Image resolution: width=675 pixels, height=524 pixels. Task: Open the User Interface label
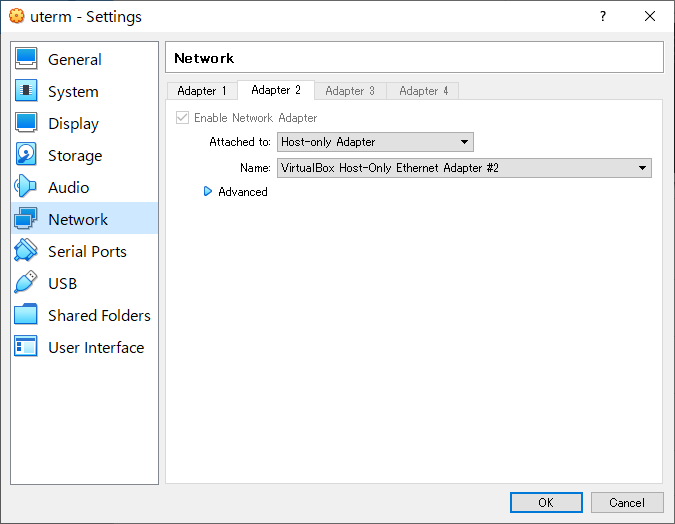point(96,347)
